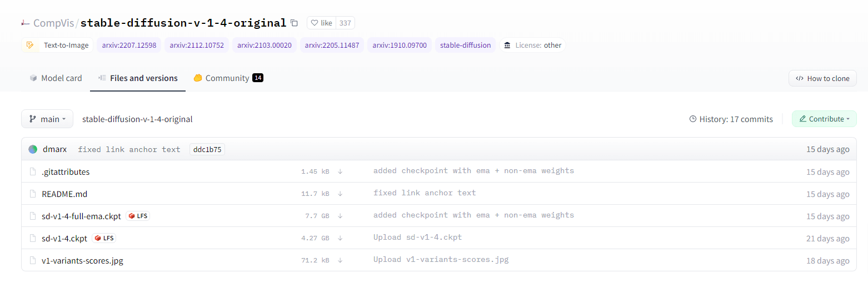868x283 pixels.
Task: Click the 4.27 GB file size
Action: coord(315,238)
